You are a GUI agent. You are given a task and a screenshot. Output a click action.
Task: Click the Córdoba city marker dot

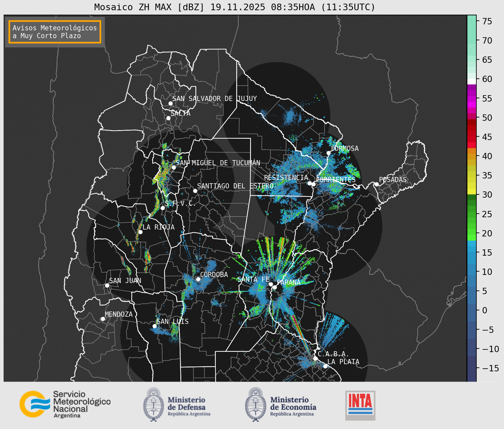coord(198,279)
